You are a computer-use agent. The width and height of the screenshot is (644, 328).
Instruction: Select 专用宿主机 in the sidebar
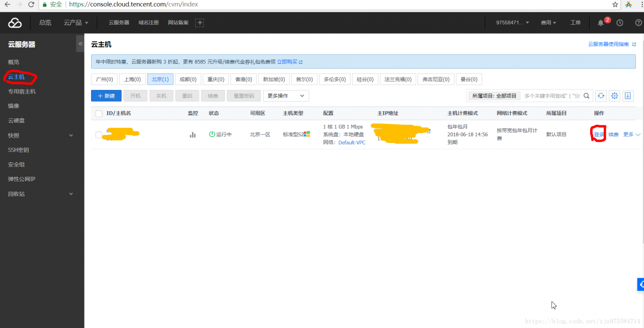tap(22, 92)
